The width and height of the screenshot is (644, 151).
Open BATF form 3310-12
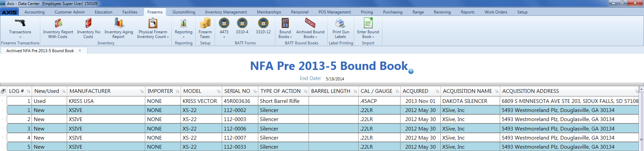(x=263, y=26)
